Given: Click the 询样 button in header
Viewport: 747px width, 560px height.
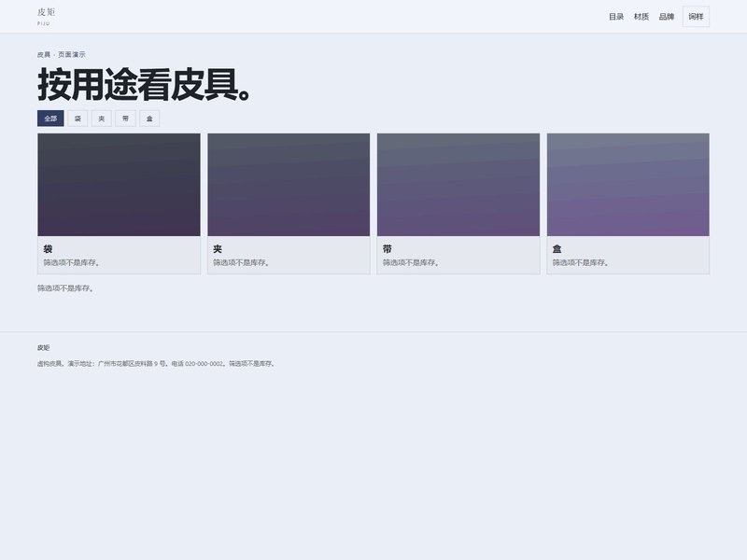Looking at the screenshot, I should pyautogui.click(x=696, y=17).
